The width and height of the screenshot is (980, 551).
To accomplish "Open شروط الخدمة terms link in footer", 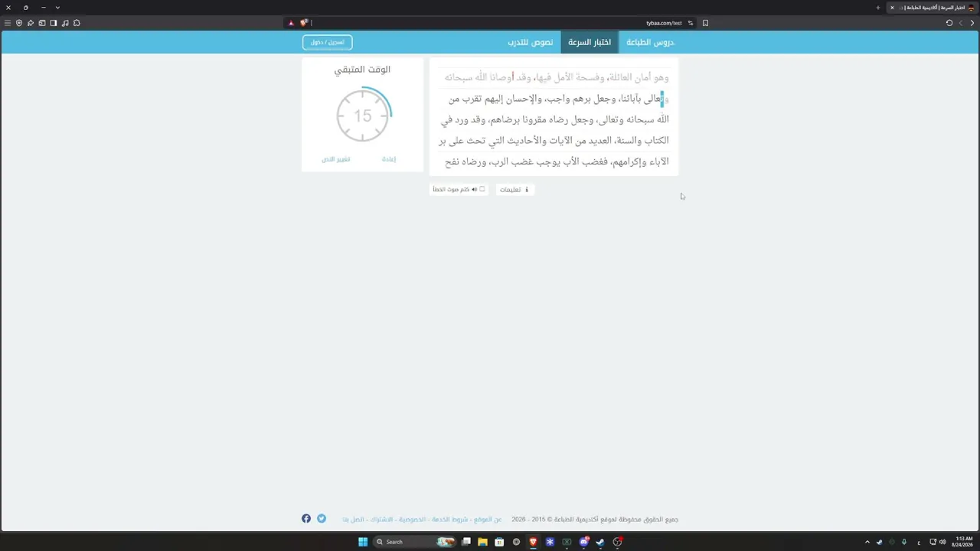I will point(450,520).
